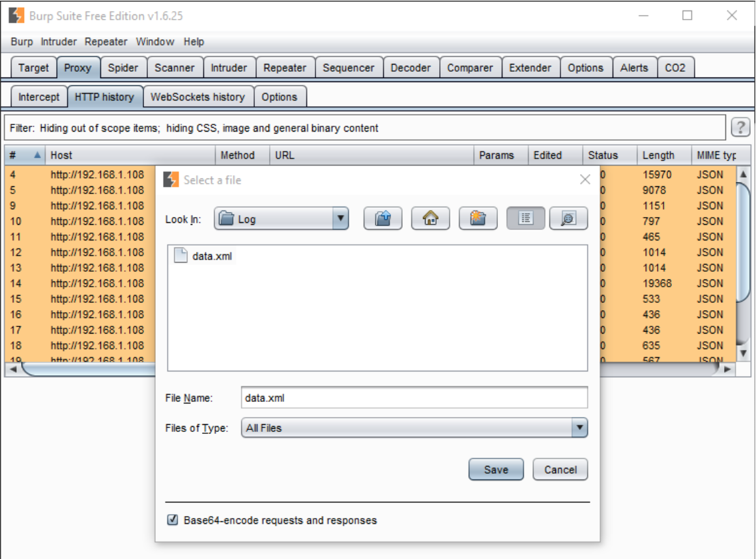Close the Select a file dialog
Viewport: 756px width, 559px height.
point(585,180)
